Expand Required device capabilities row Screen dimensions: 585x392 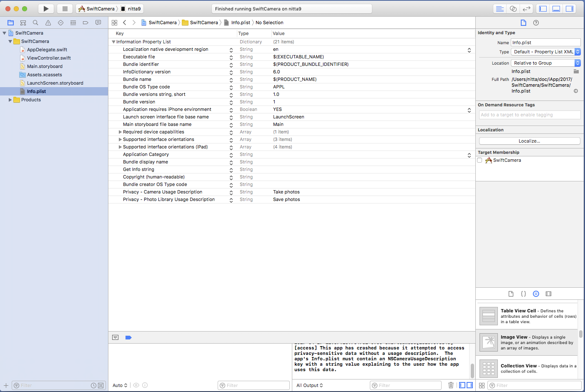tap(120, 132)
